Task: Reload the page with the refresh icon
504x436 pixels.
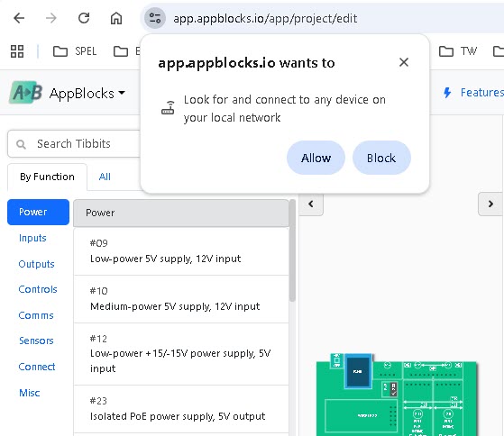Action: tap(84, 18)
